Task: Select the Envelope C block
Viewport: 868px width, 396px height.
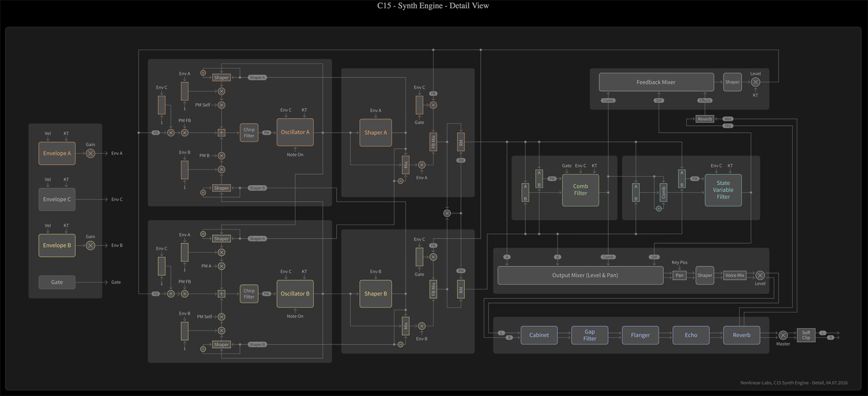Action: (57, 199)
